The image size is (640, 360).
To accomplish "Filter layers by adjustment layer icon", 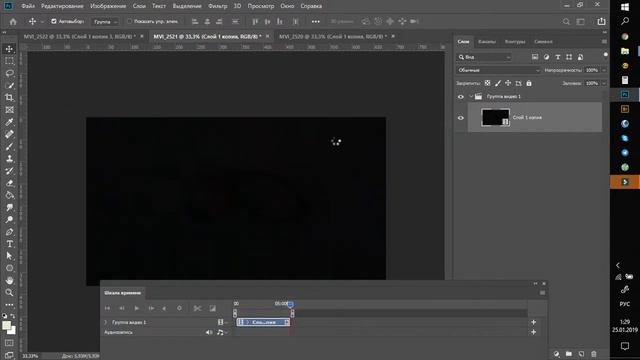I will (546, 57).
